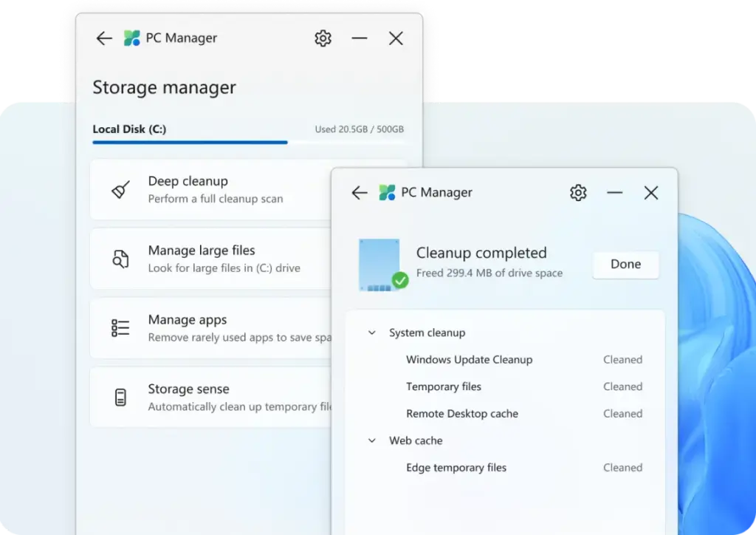Viewport: 756px width, 535px height.
Task: Click the drive thumbnail in Cleanup completed
Action: click(381, 265)
